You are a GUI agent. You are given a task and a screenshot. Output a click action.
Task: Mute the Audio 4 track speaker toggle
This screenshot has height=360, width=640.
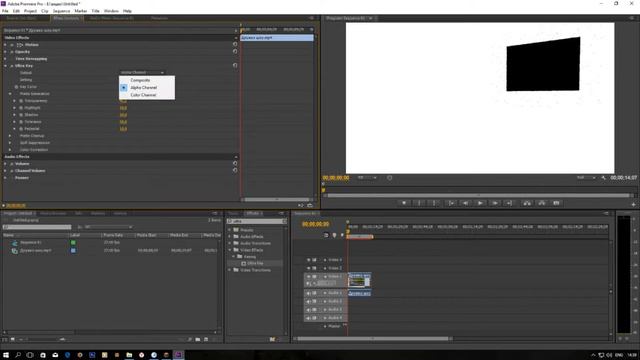309,318
